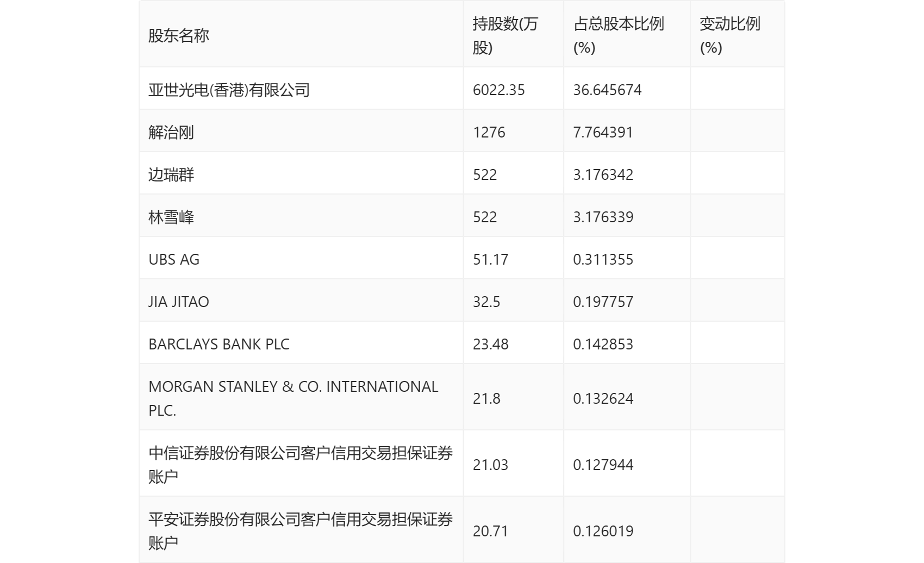
Task: Select 522 shares in 边瑞群 row
Action: point(485,174)
